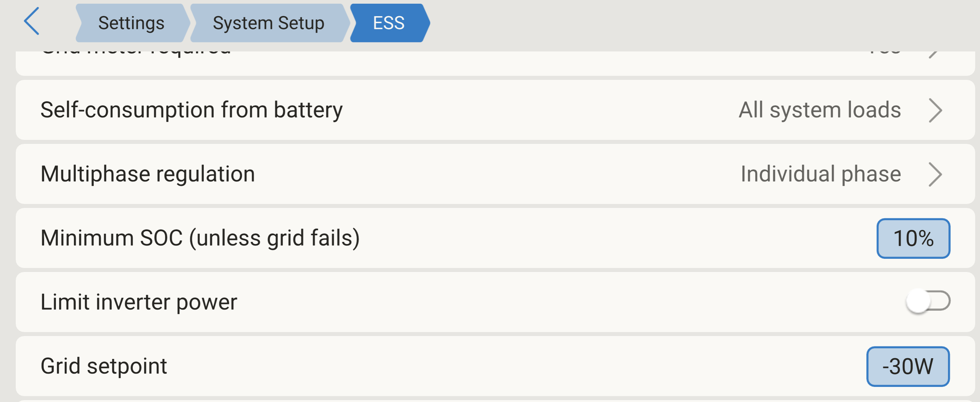This screenshot has height=402, width=980.
Task: Click the Limit inverter power label
Action: (x=139, y=302)
